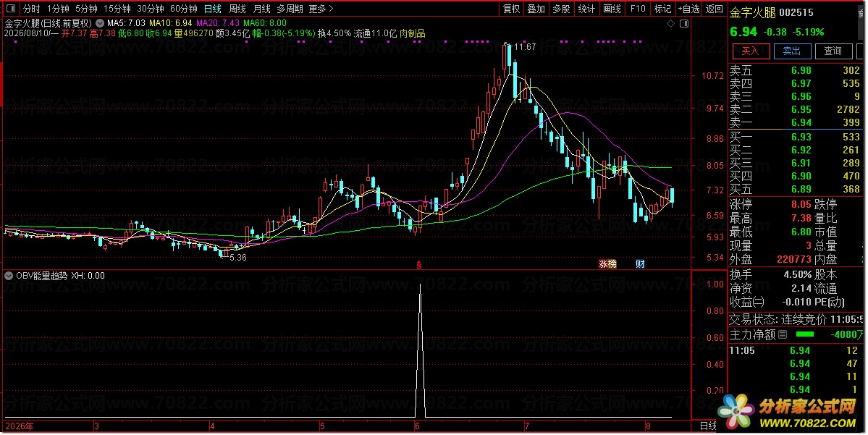Screen dimensions: 868x435
Task: Open the 主力净额 detail list icon
Action: (x=783, y=334)
